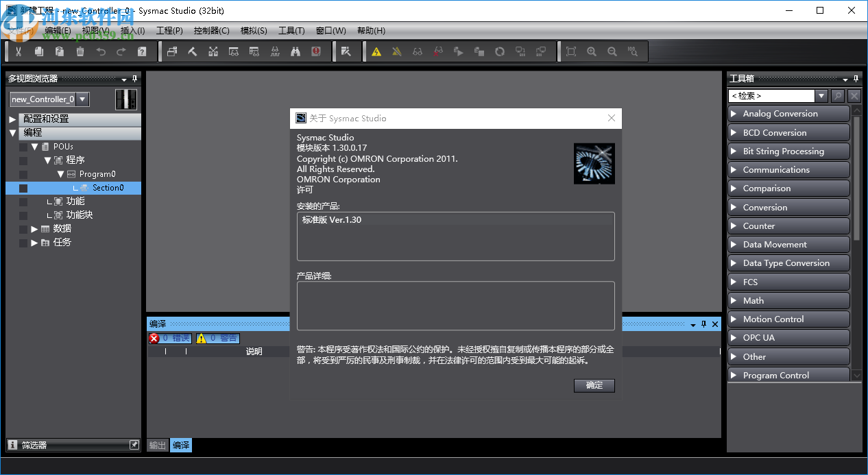This screenshot has width=868, height=475.
Task: Click the toolbox search magnifier icon
Action: tap(837, 96)
